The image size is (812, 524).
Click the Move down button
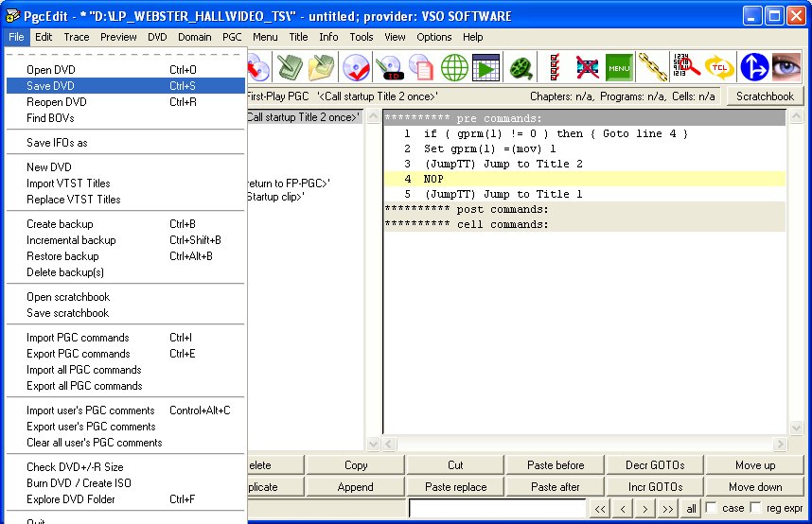pyautogui.click(x=754, y=487)
